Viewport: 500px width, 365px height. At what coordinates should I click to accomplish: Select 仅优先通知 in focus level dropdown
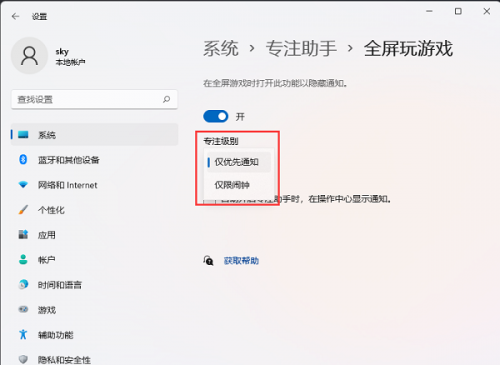[239, 162]
